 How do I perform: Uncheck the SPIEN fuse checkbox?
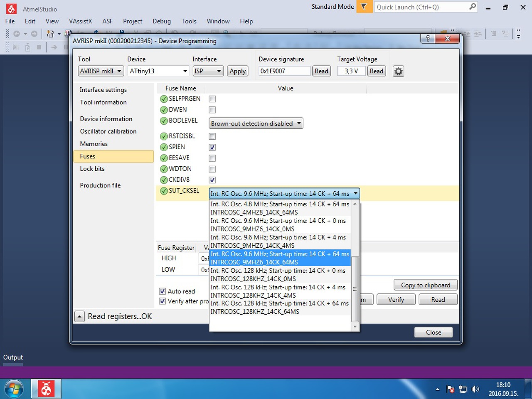212,147
